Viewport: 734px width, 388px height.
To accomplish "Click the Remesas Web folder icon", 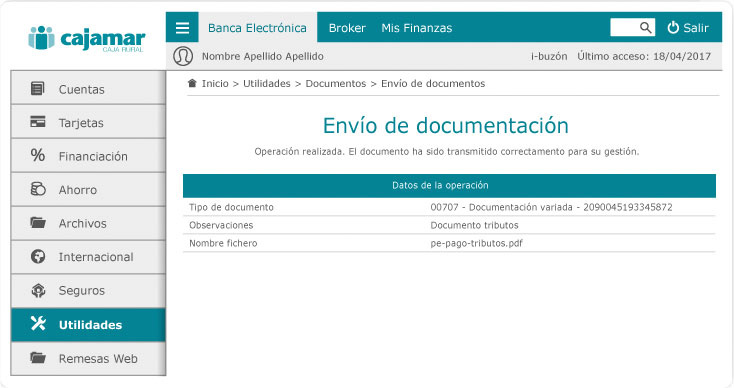I will (x=38, y=358).
